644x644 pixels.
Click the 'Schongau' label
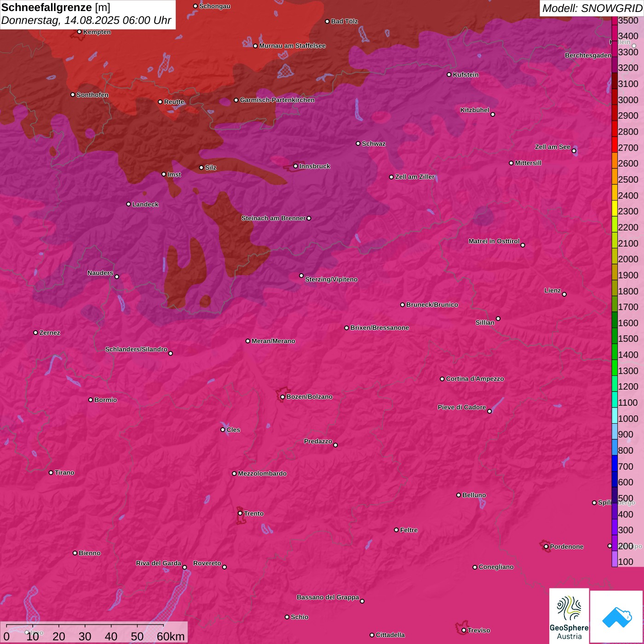point(215,6)
